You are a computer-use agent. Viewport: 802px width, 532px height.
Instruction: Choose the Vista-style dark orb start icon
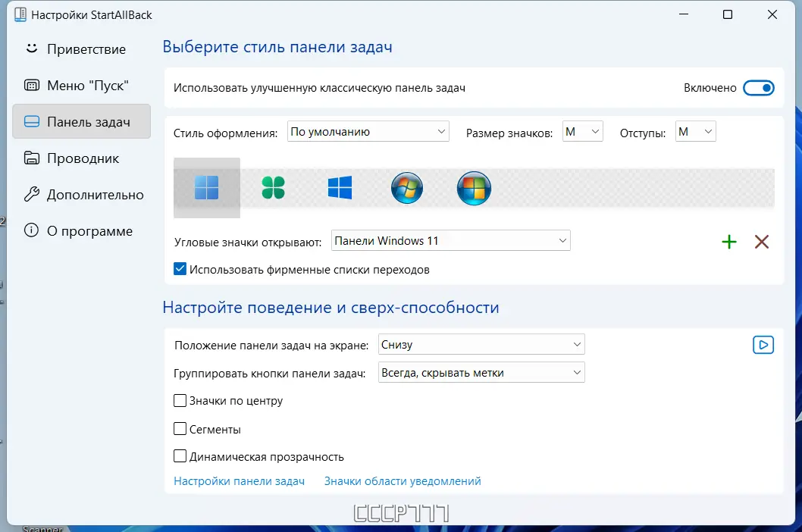click(474, 188)
